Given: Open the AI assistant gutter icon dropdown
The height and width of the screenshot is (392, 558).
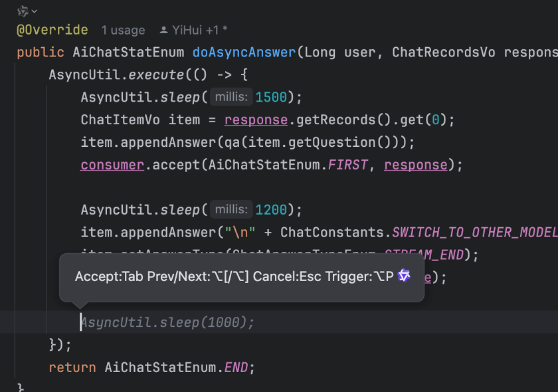Looking at the screenshot, I should tap(27, 11).
